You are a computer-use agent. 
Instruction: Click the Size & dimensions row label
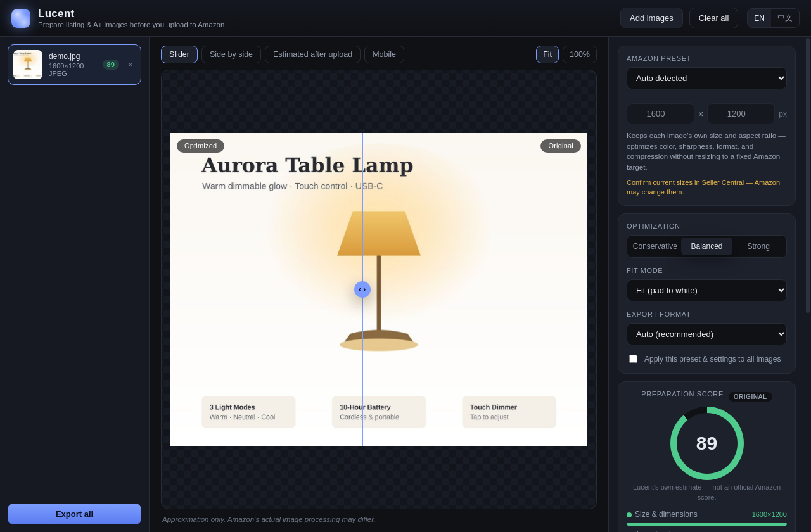(x=666, y=514)
